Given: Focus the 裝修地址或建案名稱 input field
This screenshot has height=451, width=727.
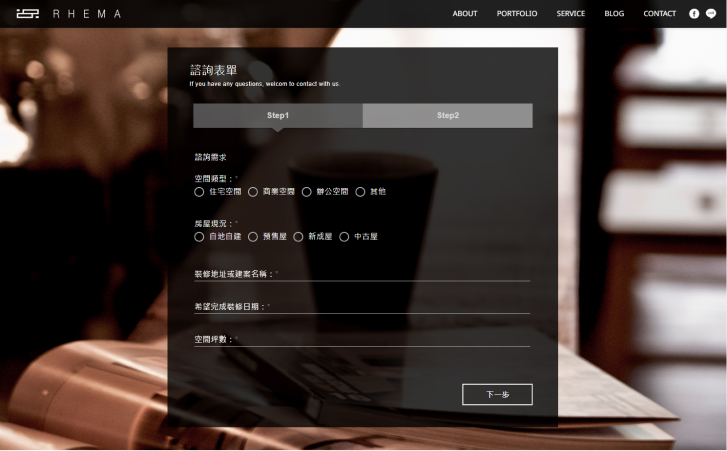Looking at the screenshot, I should tap(400, 273).
